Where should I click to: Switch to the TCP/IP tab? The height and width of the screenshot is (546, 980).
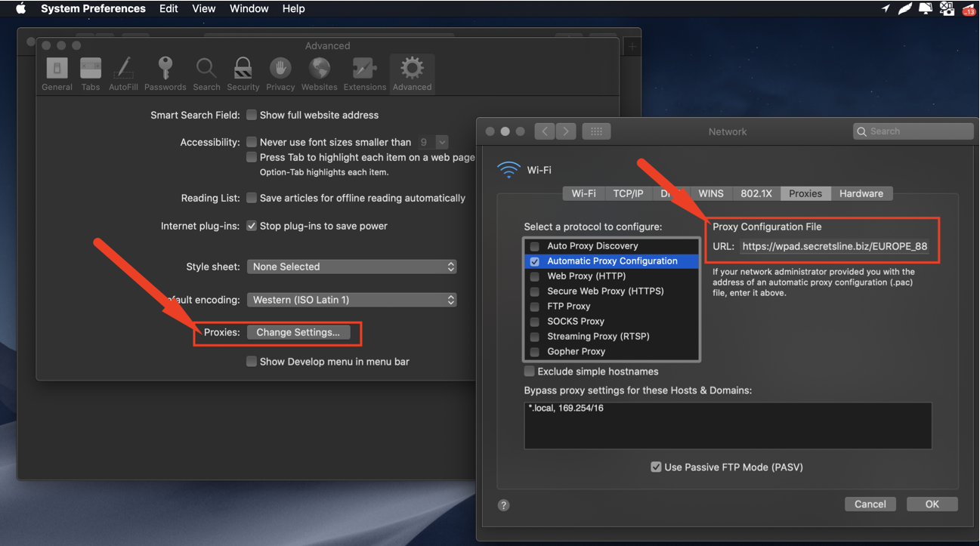click(628, 193)
